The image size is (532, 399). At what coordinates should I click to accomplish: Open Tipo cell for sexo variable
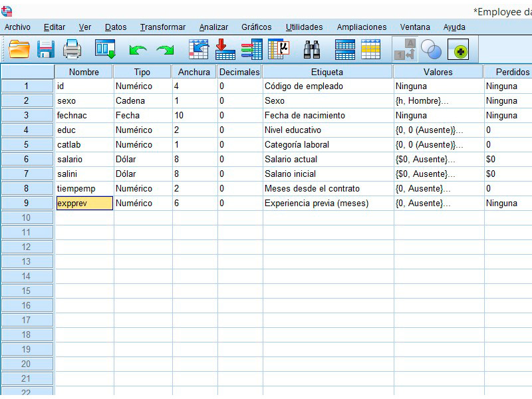click(x=142, y=101)
